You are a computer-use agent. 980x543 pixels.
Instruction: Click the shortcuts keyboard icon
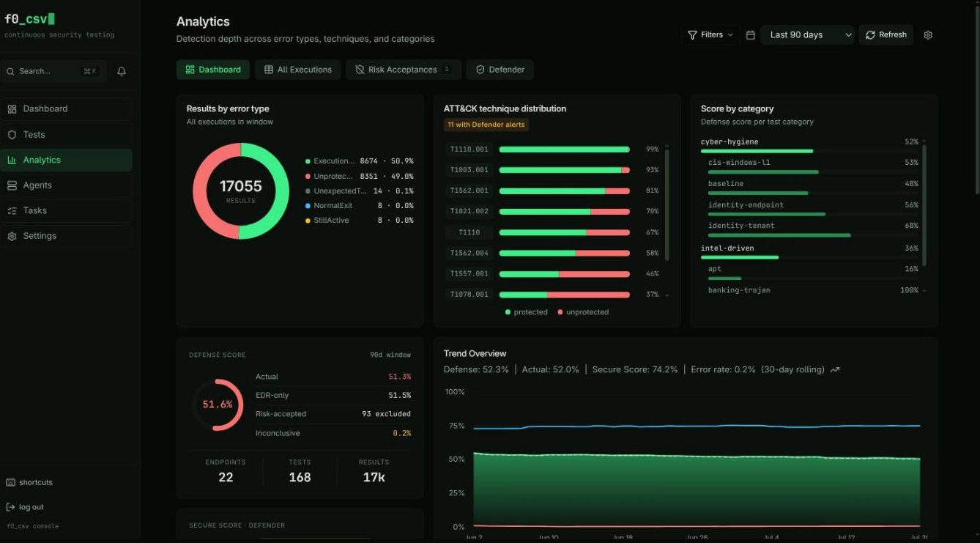point(10,482)
